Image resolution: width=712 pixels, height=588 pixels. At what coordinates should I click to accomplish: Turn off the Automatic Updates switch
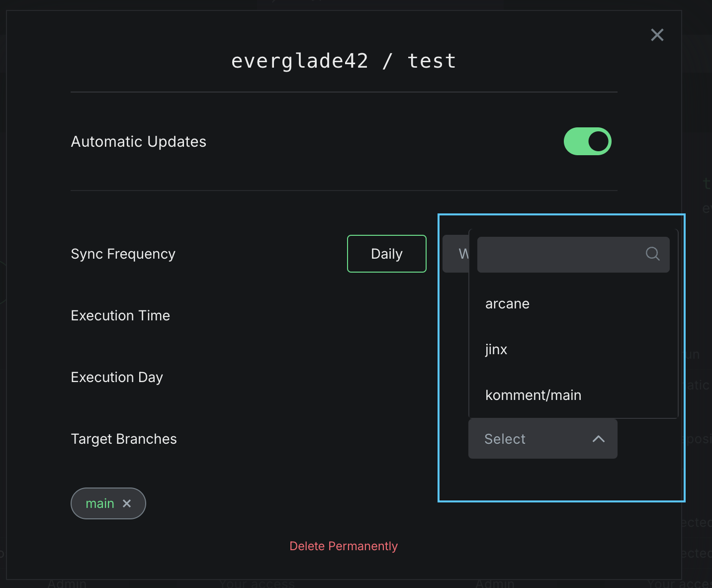click(x=587, y=141)
